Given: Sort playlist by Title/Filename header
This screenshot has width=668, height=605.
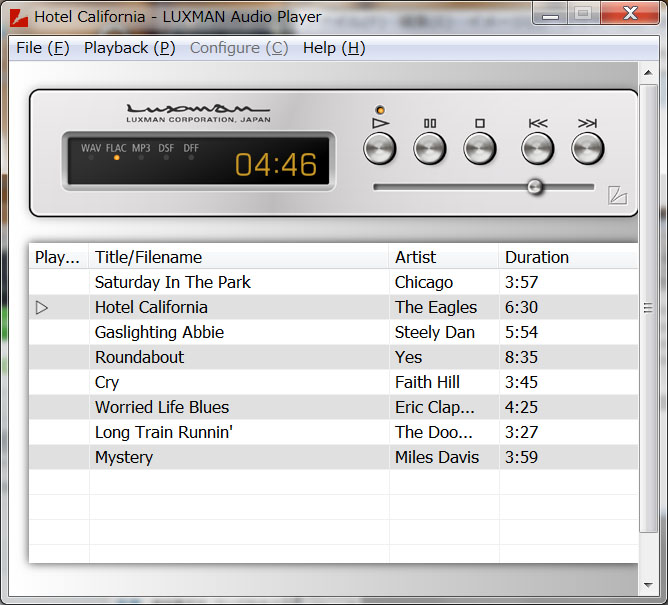Looking at the screenshot, I should tap(239, 257).
